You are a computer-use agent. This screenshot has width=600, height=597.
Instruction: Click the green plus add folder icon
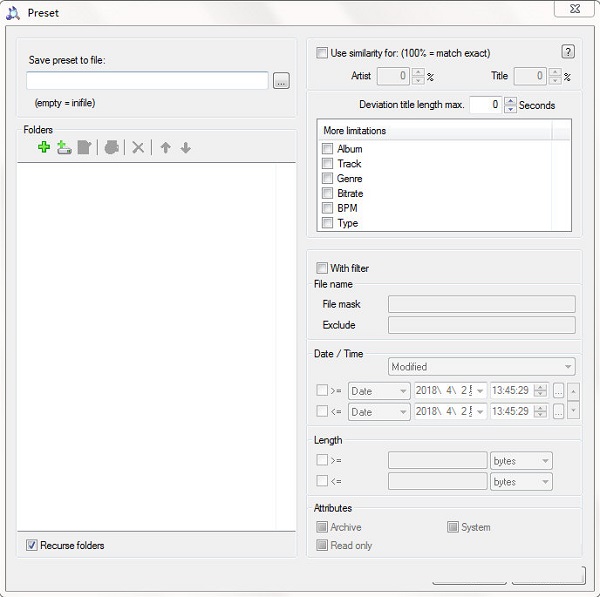pyautogui.click(x=43, y=148)
